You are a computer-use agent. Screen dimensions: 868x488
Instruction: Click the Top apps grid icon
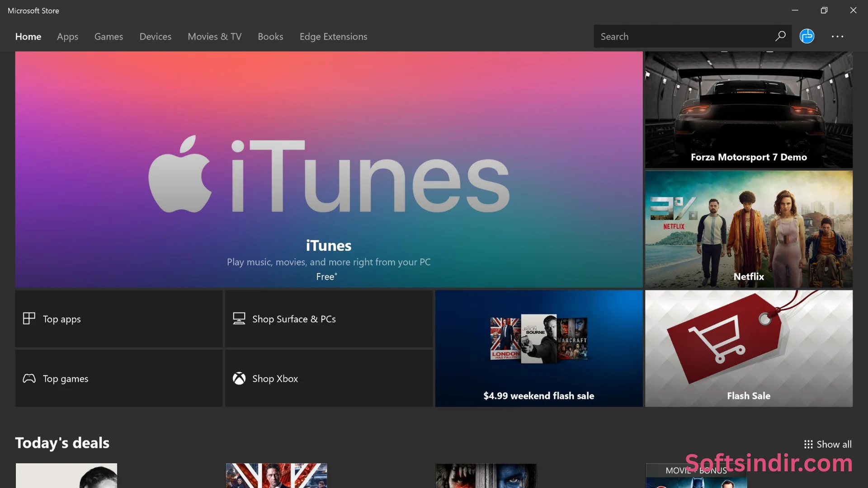point(29,319)
